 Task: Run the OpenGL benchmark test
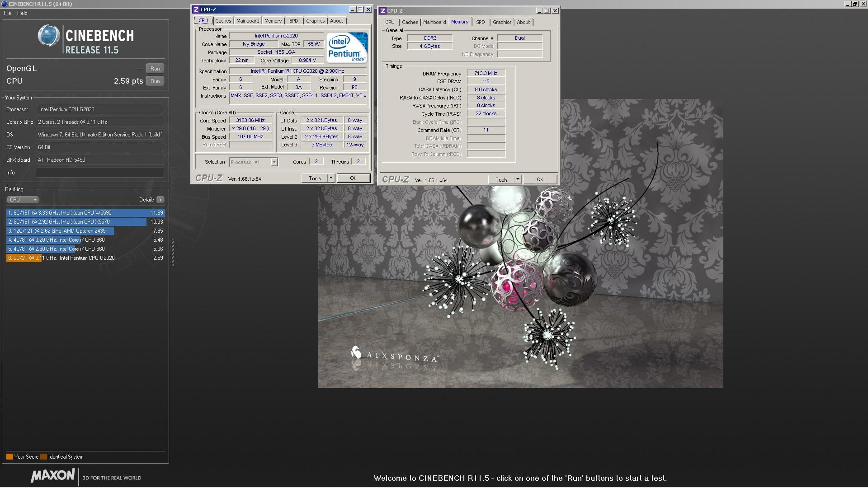155,69
